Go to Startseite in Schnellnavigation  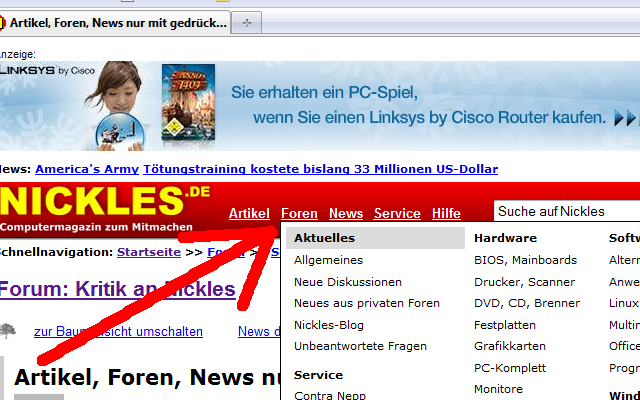149,252
